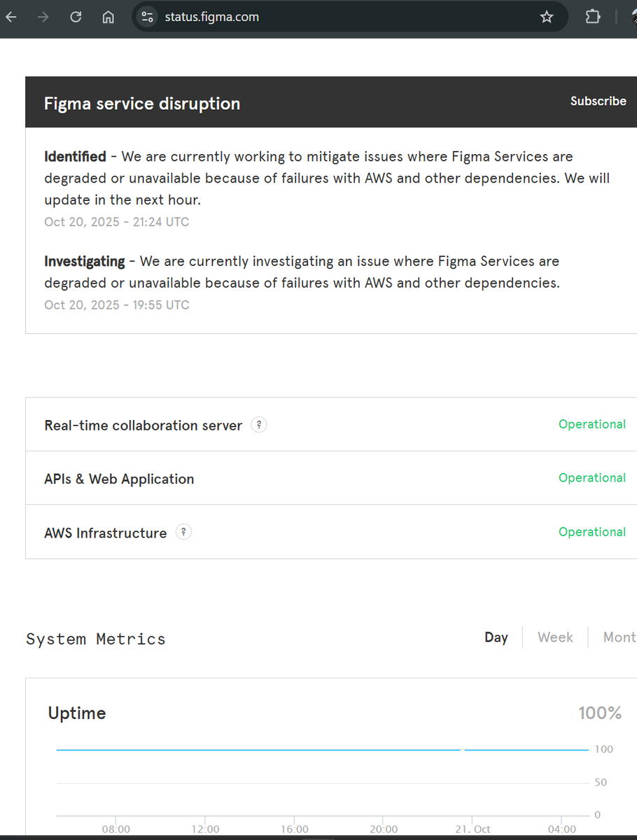Subscribe to Figma incident updates
Screen dimensions: 637x840
pyautogui.click(x=598, y=101)
